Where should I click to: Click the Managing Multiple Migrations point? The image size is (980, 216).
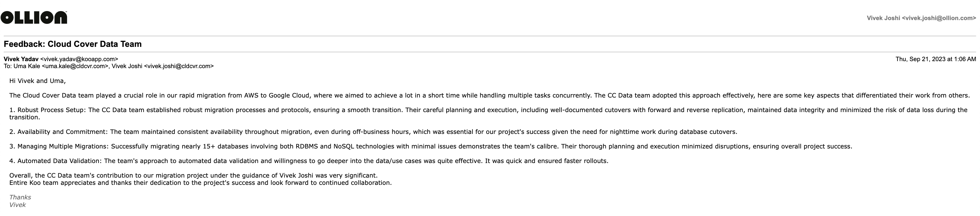tap(63, 146)
